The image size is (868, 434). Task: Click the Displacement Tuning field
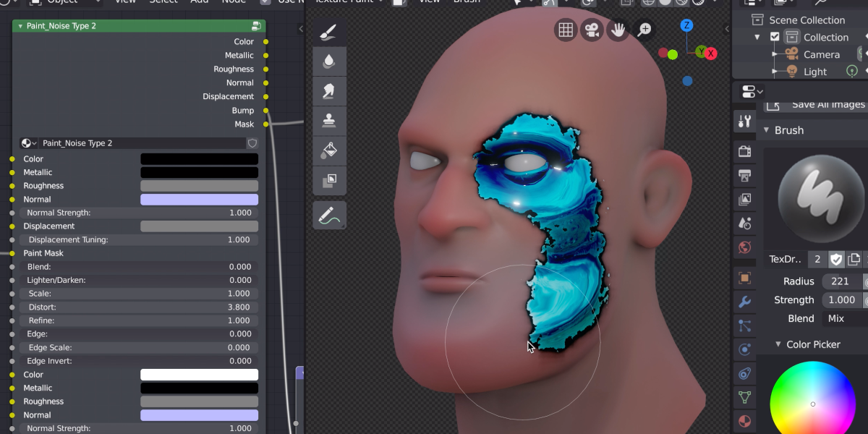[139, 239]
